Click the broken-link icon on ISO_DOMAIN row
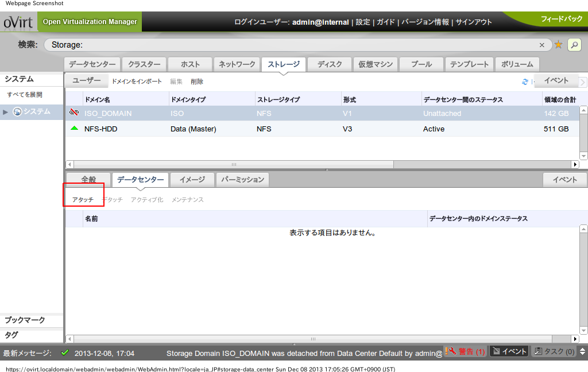Screen dimensions: 588x372 coord(73,113)
